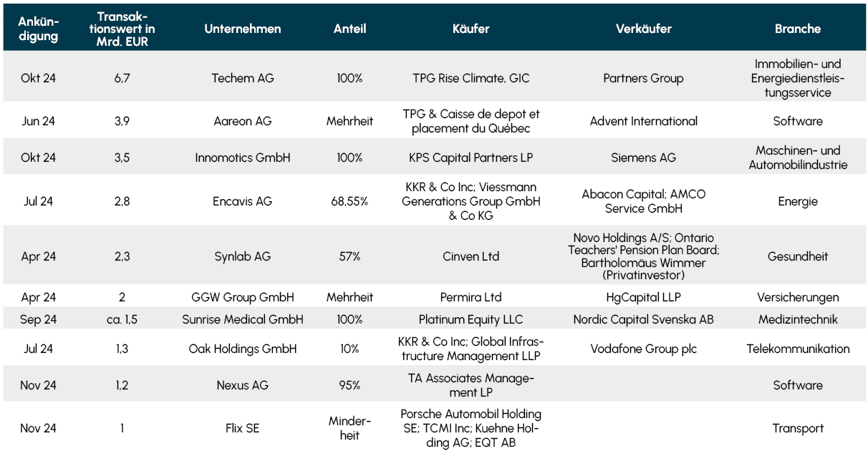Select the Telekommunikation industry cell
Screen dimensions: 868x451
(x=797, y=349)
